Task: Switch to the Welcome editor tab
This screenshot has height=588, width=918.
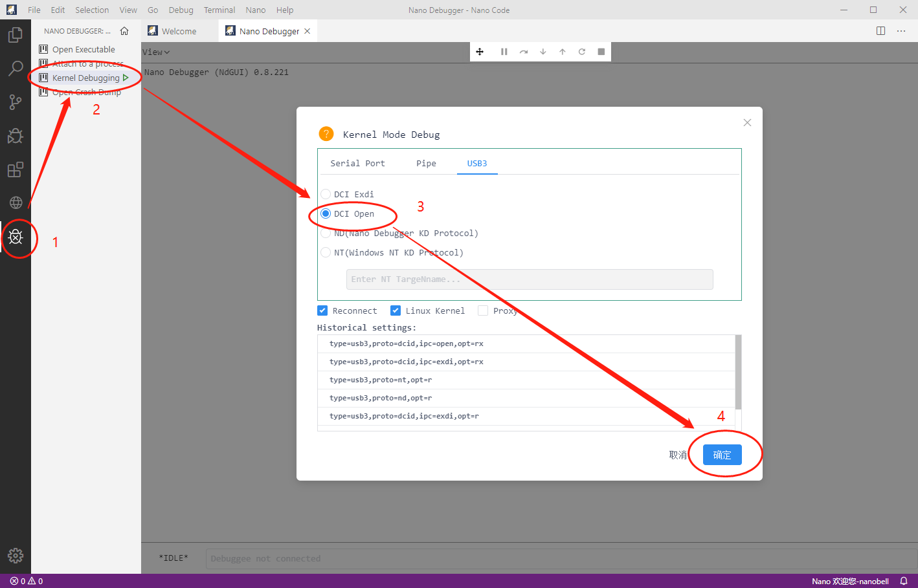Action: click(179, 31)
